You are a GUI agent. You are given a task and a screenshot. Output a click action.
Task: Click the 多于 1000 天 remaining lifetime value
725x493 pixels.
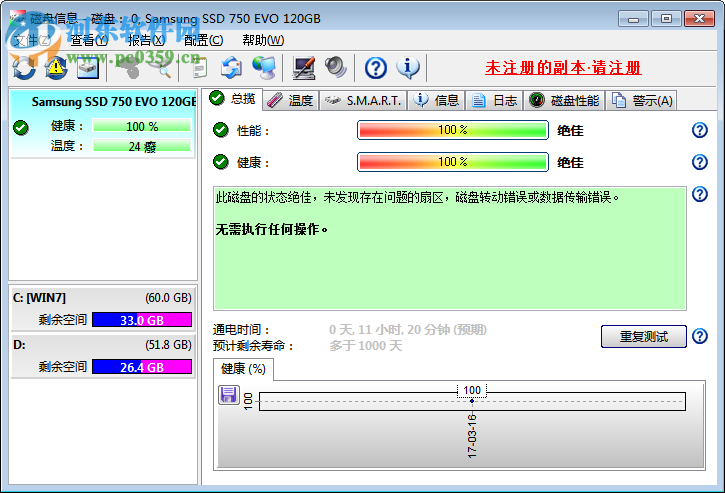click(366, 346)
